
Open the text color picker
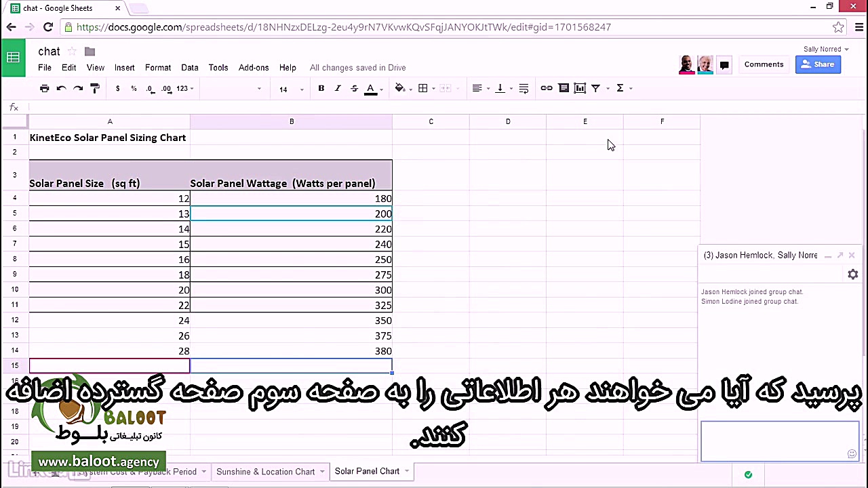[370, 88]
